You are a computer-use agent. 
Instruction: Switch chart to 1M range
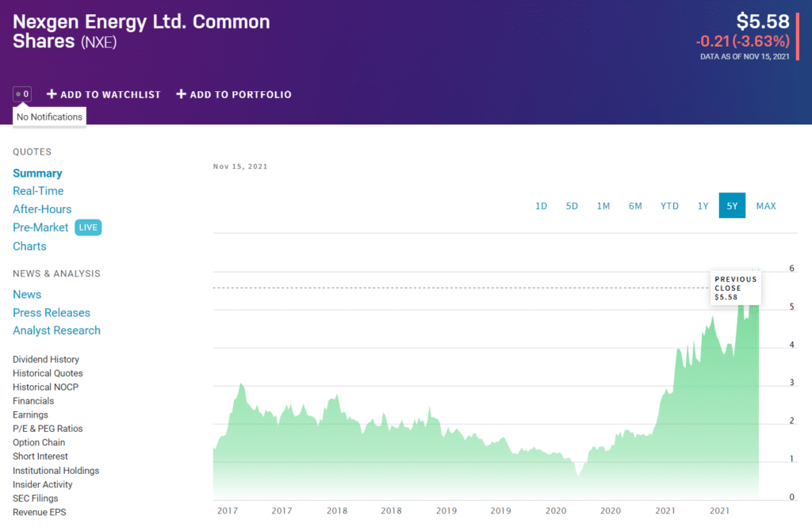coord(603,206)
